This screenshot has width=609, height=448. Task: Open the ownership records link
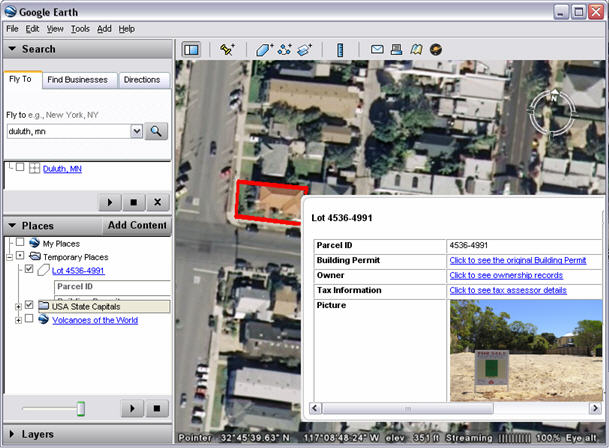click(506, 275)
